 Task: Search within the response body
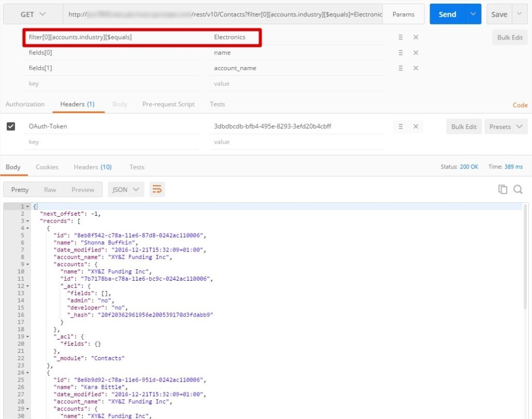(x=518, y=190)
